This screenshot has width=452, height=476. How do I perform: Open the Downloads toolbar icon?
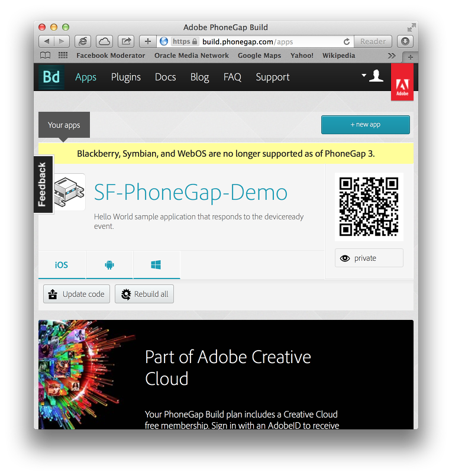(x=405, y=41)
